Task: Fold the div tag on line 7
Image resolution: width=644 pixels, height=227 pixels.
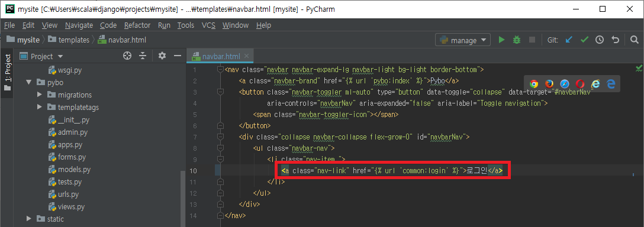Action: (x=221, y=137)
